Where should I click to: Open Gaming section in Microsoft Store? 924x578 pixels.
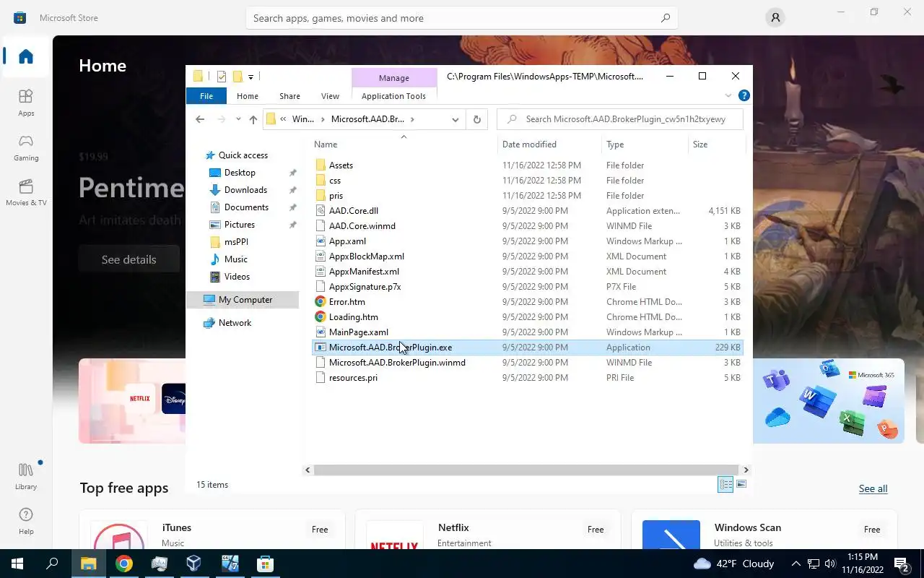pos(26,147)
